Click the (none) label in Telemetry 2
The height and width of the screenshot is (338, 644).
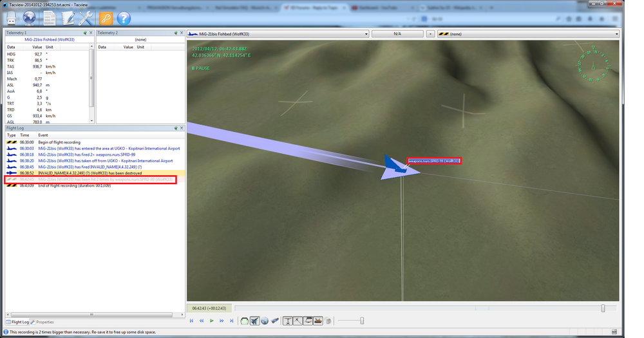coord(140,40)
